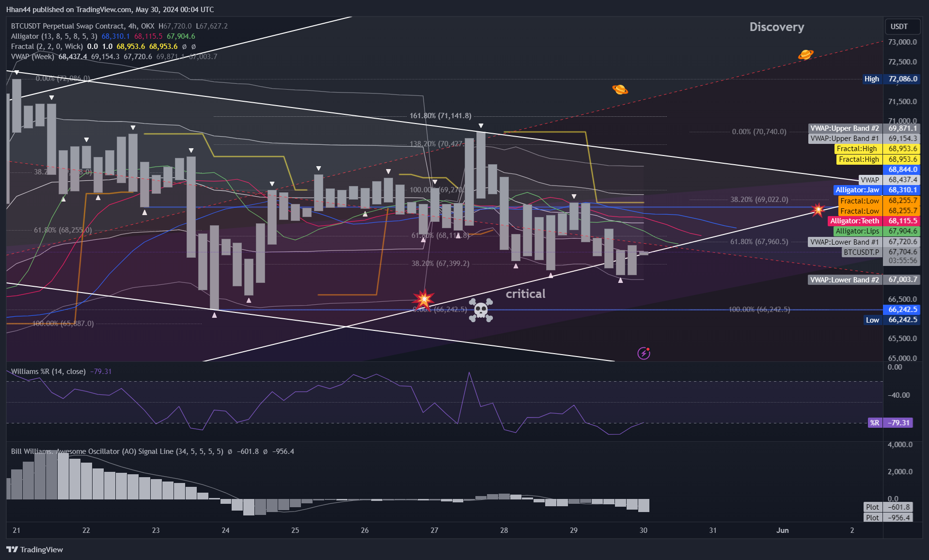Click the planet emoji near the 72,500.0 level
Image resolution: width=929 pixels, height=560 pixels.
coord(805,54)
